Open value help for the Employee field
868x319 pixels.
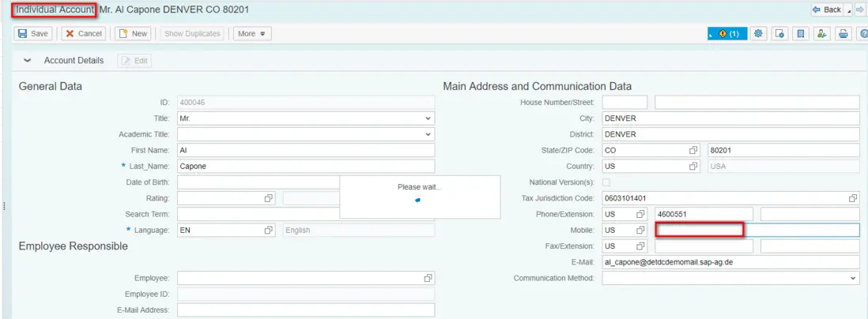coord(428,278)
